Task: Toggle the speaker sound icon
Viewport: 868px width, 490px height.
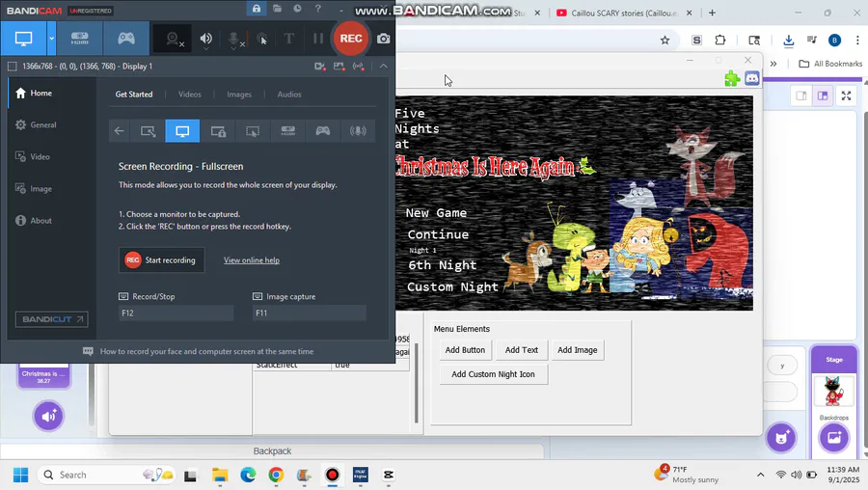Action: (x=206, y=39)
